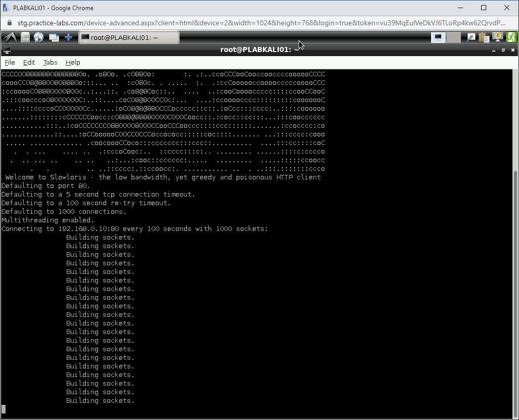Launch the web browser globe icon
Image resolution: width=519 pixels, height=420 pixels.
[39, 37]
